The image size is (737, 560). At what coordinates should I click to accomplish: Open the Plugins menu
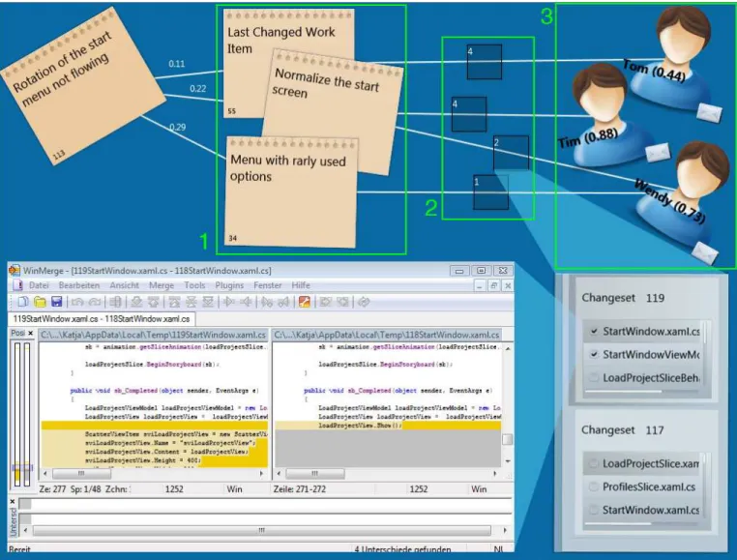point(229,285)
